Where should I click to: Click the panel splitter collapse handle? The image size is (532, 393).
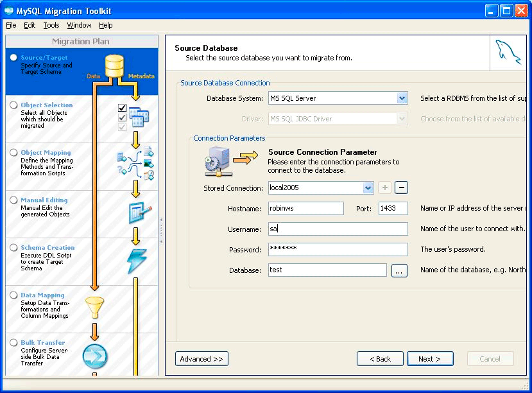pyautogui.click(x=161, y=231)
